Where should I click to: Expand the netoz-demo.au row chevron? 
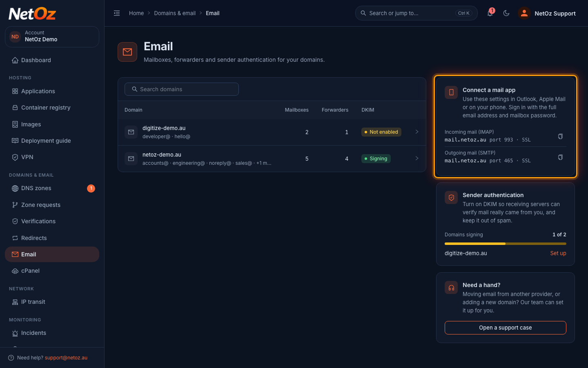417,158
